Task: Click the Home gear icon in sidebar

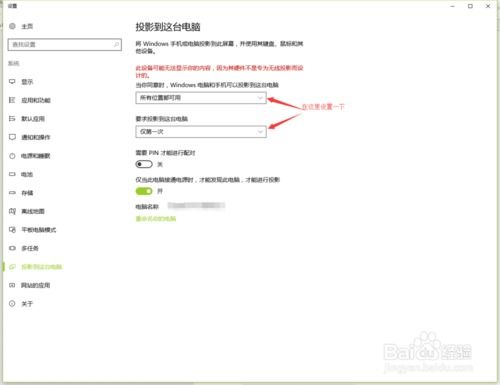Action: pos(12,26)
